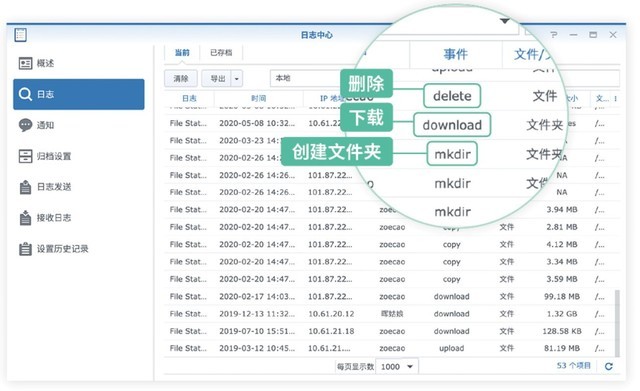640x391 pixels.
Task: Select log row with size 2.81 MB
Action: click(x=391, y=227)
